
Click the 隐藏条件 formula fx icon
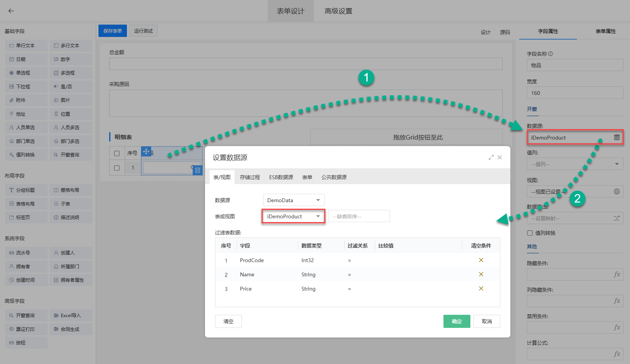tap(617, 274)
